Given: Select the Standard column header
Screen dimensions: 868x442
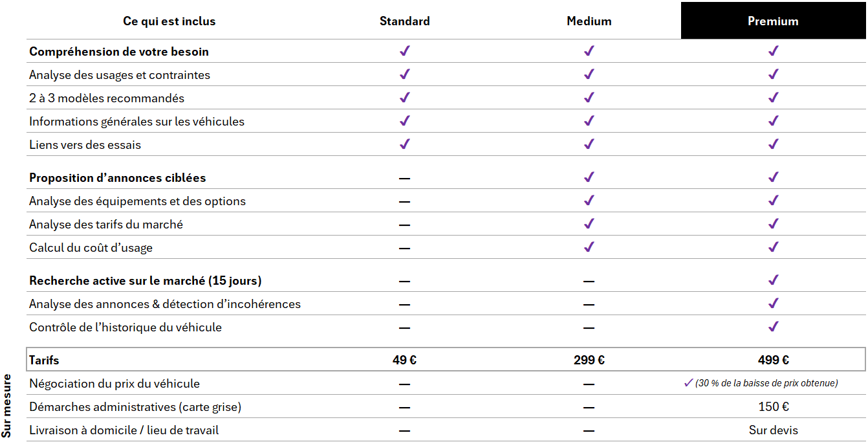Looking at the screenshot, I should click(405, 21).
